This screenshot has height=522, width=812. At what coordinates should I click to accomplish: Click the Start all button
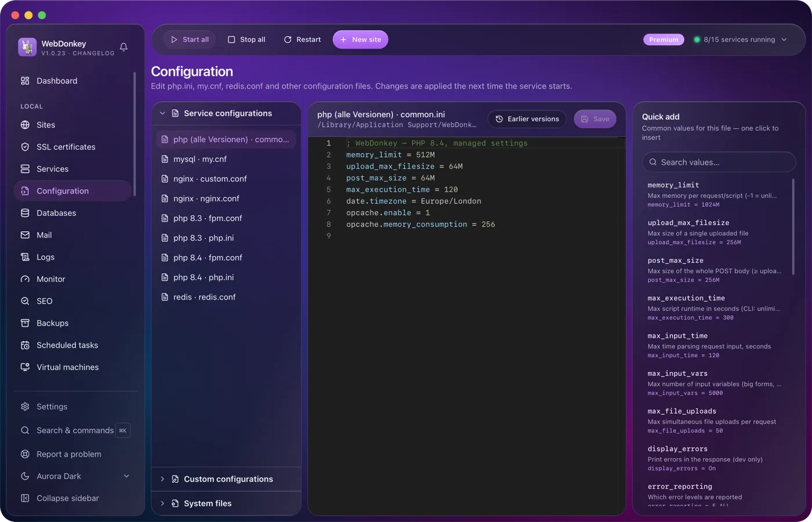click(x=190, y=39)
